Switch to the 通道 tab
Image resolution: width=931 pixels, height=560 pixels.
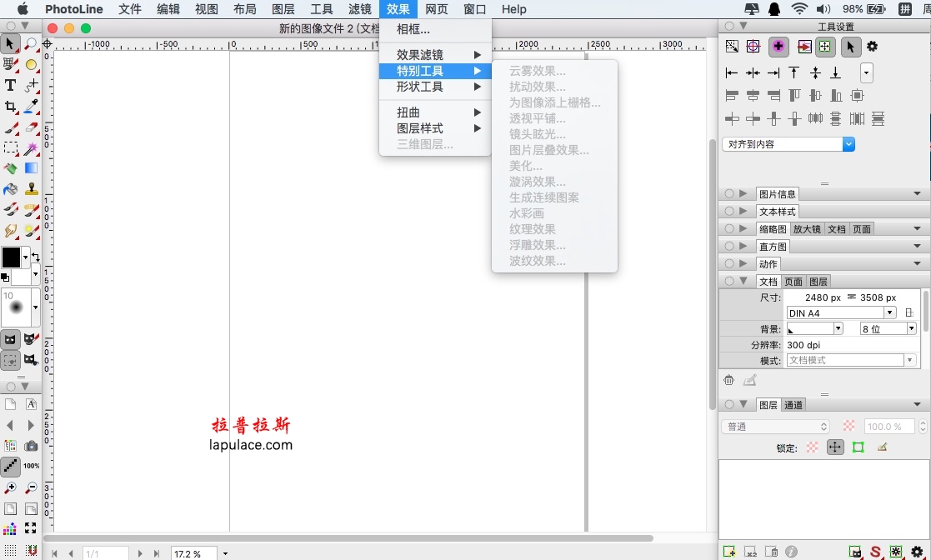click(x=793, y=405)
